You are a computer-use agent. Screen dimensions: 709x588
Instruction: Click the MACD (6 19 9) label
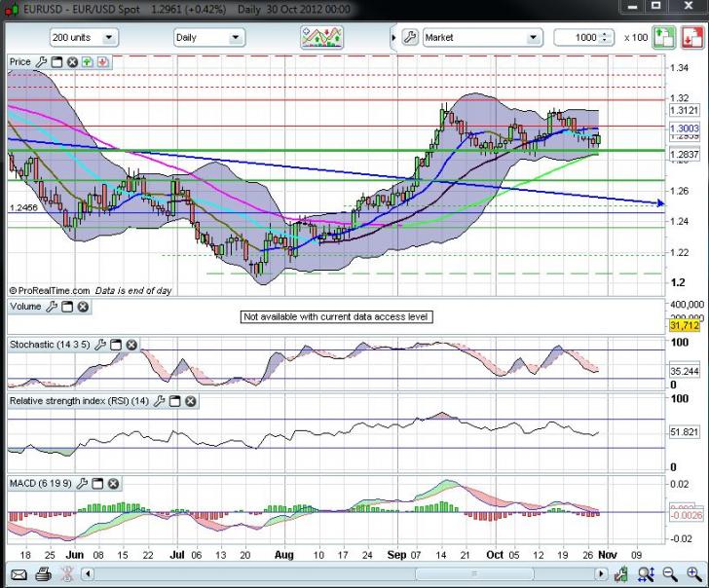pyautogui.click(x=40, y=484)
